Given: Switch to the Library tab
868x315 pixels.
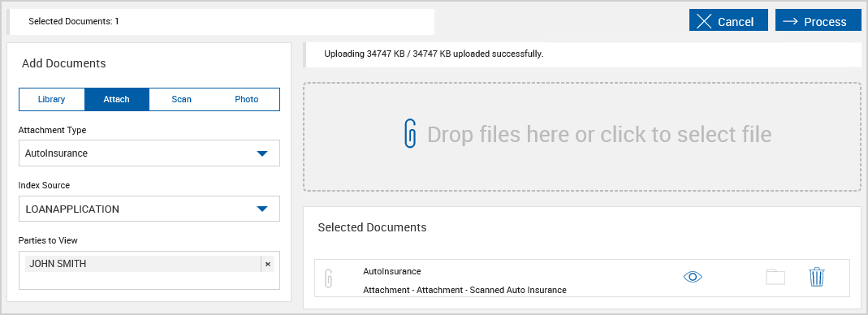Looking at the screenshot, I should (x=51, y=100).
